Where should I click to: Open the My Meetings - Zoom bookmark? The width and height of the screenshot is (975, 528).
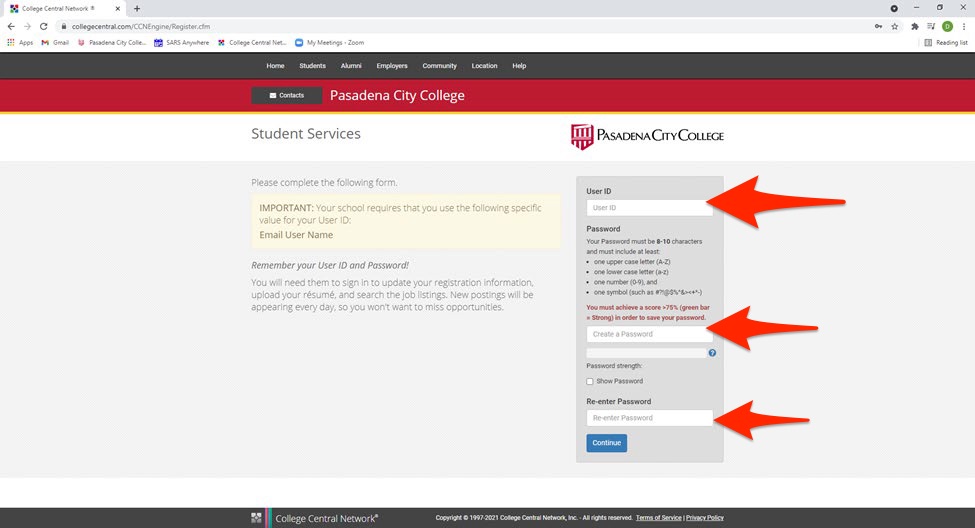click(330, 42)
